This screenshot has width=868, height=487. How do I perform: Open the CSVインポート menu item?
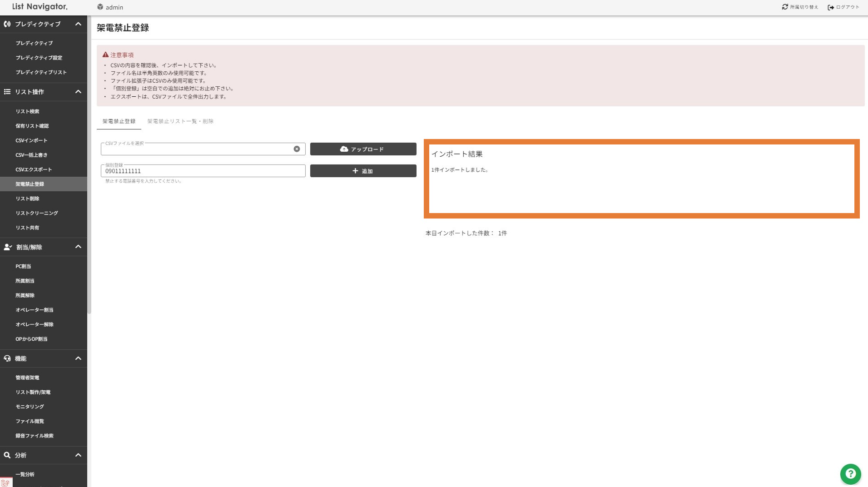coord(31,140)
